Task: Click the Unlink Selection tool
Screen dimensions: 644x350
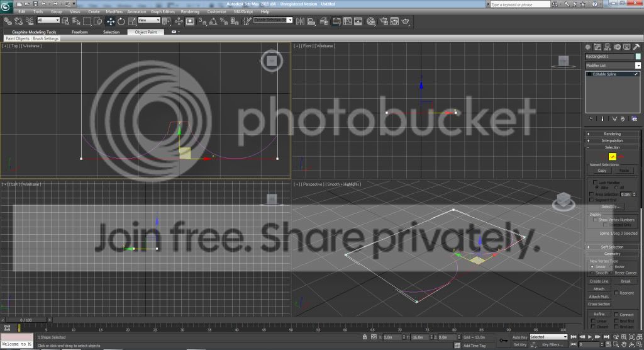Action: pos(18,21)
